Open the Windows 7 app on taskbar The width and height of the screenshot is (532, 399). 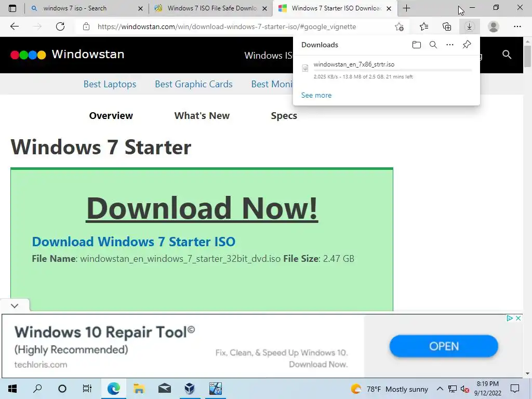click(x=216, y=389)
